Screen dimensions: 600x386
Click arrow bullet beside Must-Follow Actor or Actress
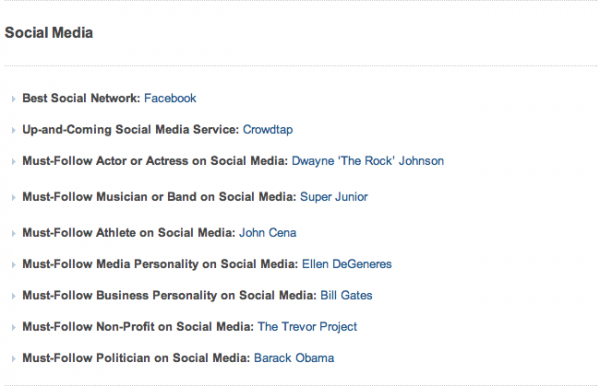point(13,162)
